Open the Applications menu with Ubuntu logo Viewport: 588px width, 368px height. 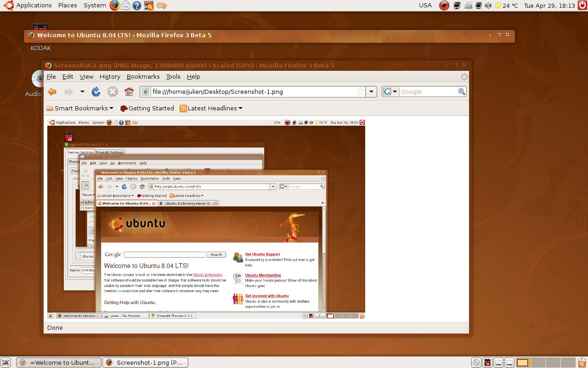tap(27, 5)
